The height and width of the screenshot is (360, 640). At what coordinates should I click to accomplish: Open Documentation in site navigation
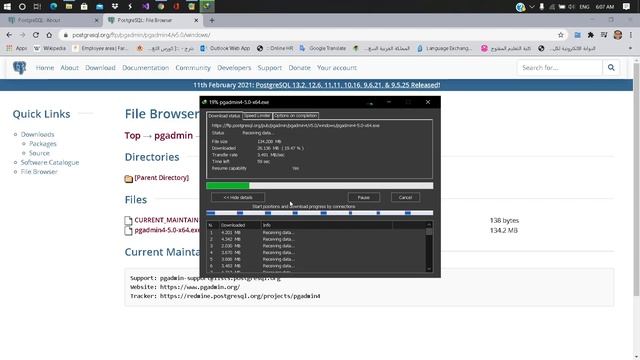(x=145, y=68)
